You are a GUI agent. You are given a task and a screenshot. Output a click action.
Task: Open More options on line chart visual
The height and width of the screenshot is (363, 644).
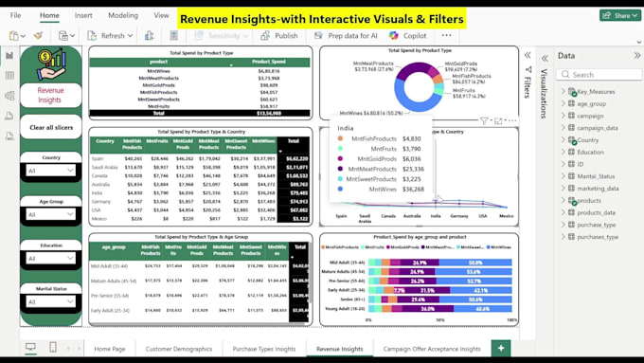coord(512,121)
